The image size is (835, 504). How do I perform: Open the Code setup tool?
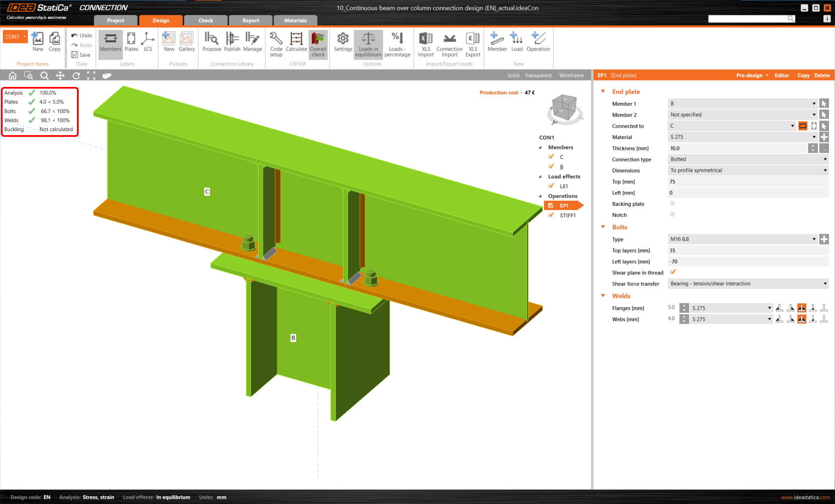tap(276, 43)
